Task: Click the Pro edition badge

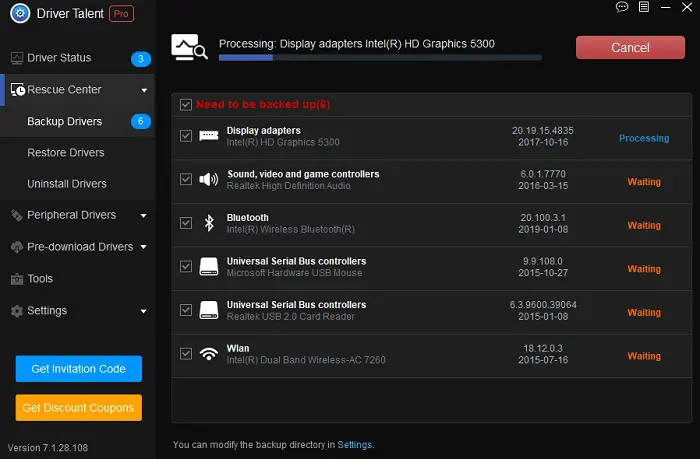Action: pyautogui.click(x=121, y=14)
